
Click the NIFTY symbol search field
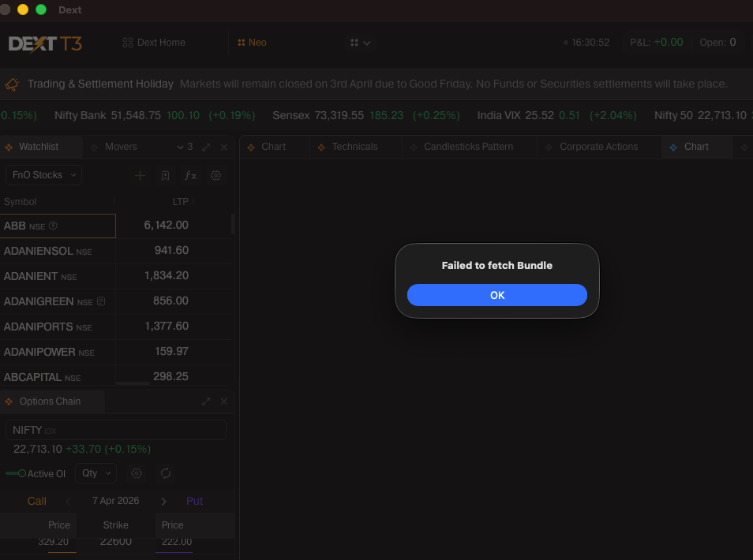[115, 430]
